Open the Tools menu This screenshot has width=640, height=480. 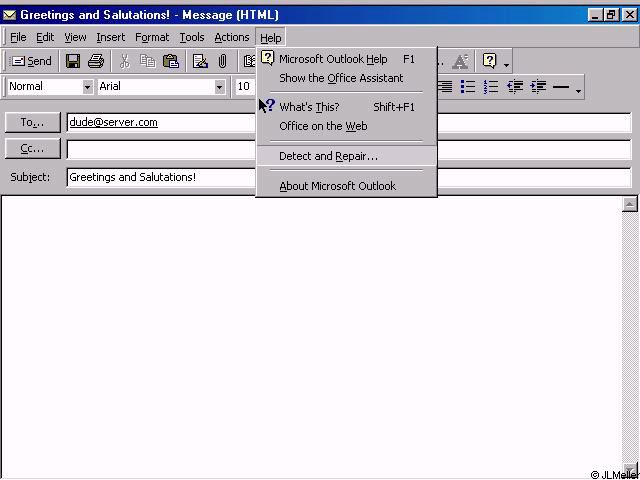pyautogui.click(x=192, y=37)
